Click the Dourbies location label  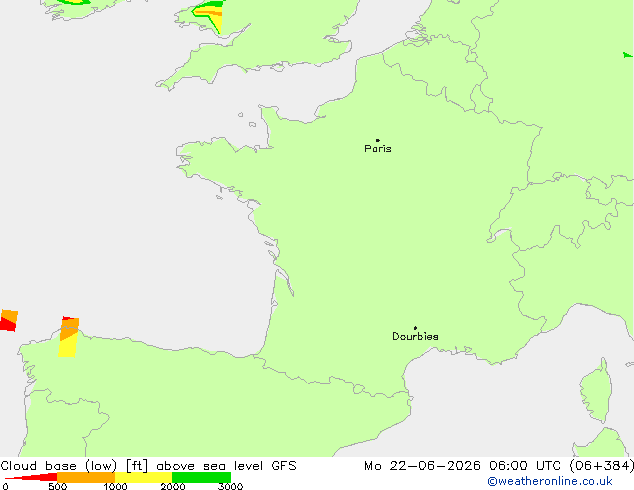coord(415,336)
